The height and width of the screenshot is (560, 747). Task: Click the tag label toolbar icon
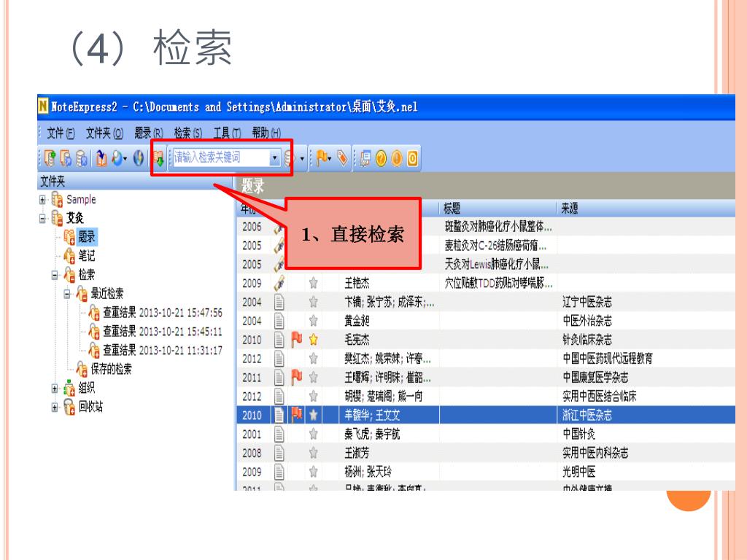pyautogui.click(x=342, y=157)
